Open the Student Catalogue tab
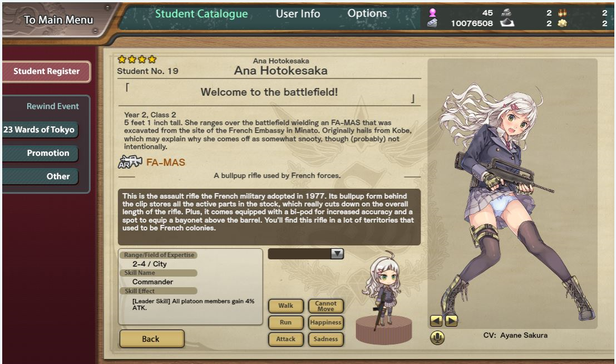Viewport: 616px width, 364px height. tap(201, 14)
